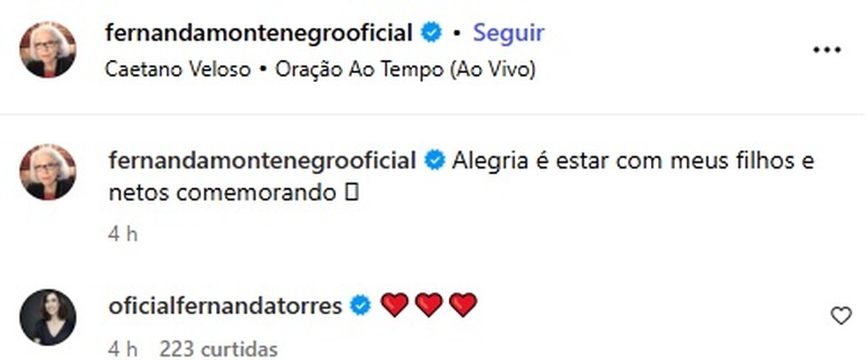
Task: Click the first red heart emoji in the comment
Action: 394,305
